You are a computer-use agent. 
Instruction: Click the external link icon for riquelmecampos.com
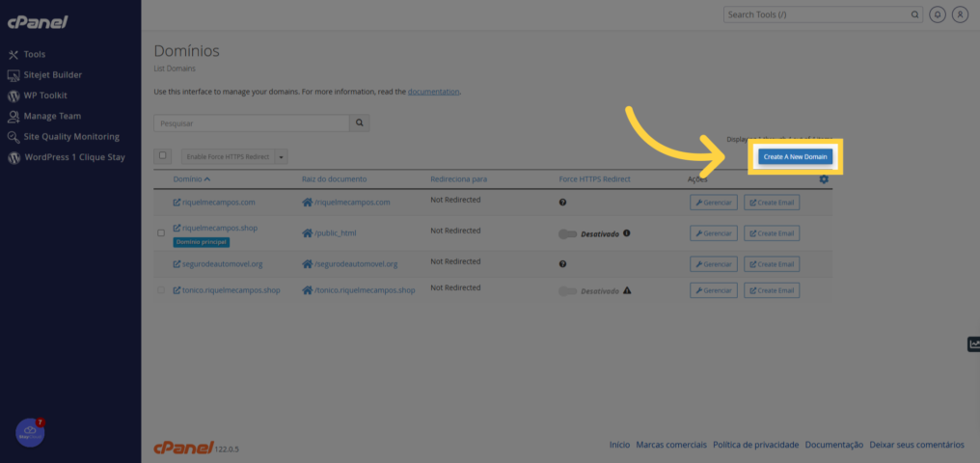(x=177, y=203)
